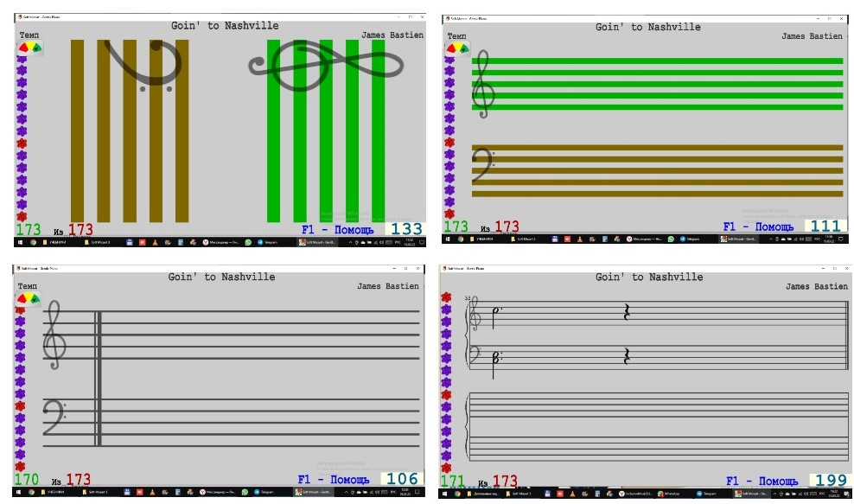
Task: Click James Bastien in the 111-score window
Action: click(x=812, y=36)
